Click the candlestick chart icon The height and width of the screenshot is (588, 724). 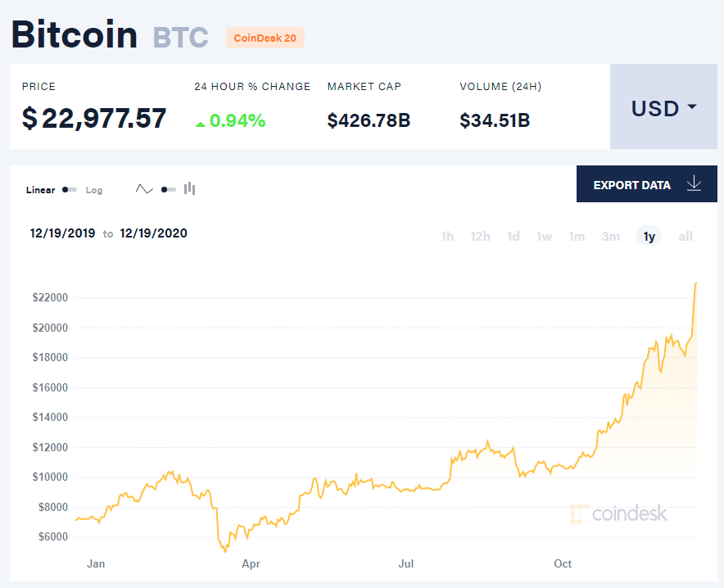click(x=189, y=189)
